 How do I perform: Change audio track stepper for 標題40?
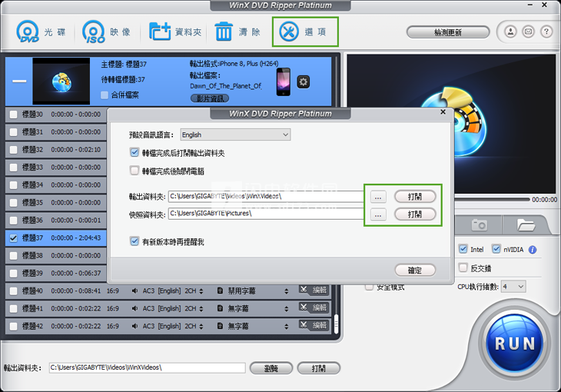(x=201, y=291)
